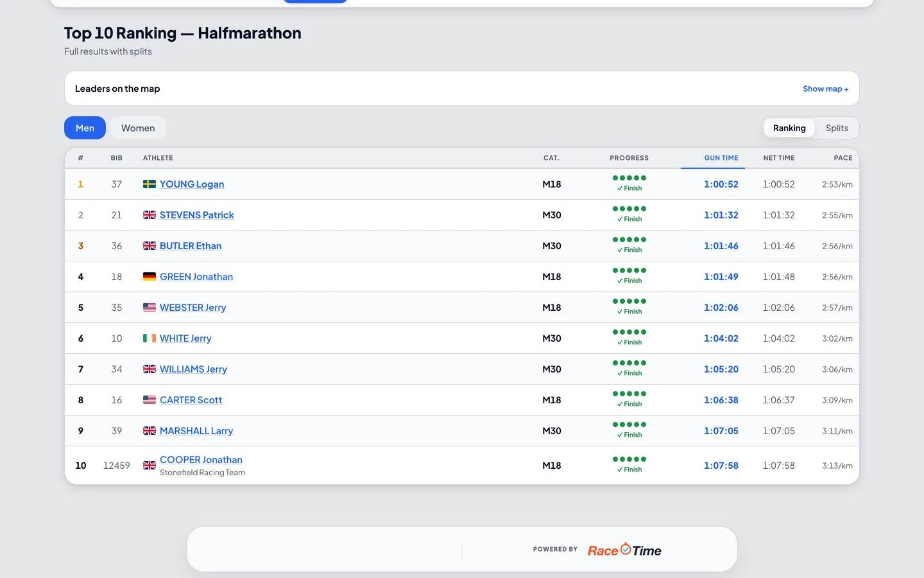Expand the map with Show map +
Screen dimensions: 924x578
[826, 89]
